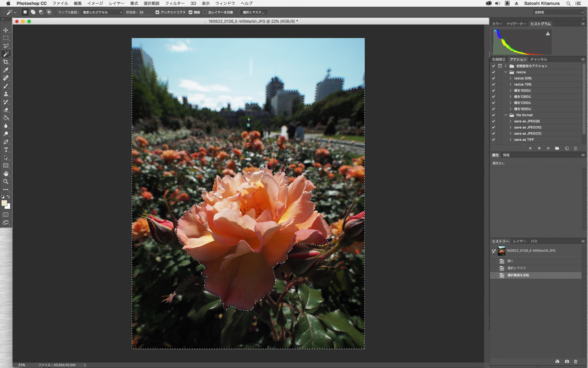Select the Crop tool
588x368 pixels.
(x=6, y=62)
